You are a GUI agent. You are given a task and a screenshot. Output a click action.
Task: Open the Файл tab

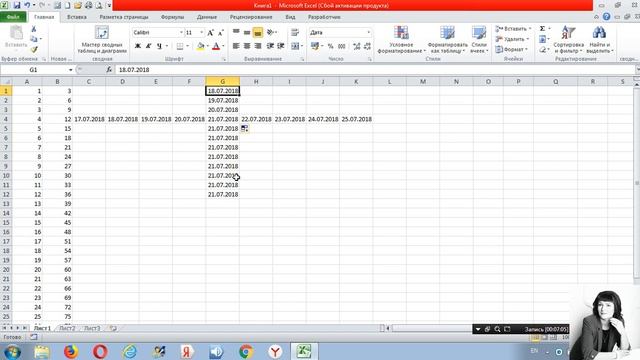click(13, 17)
